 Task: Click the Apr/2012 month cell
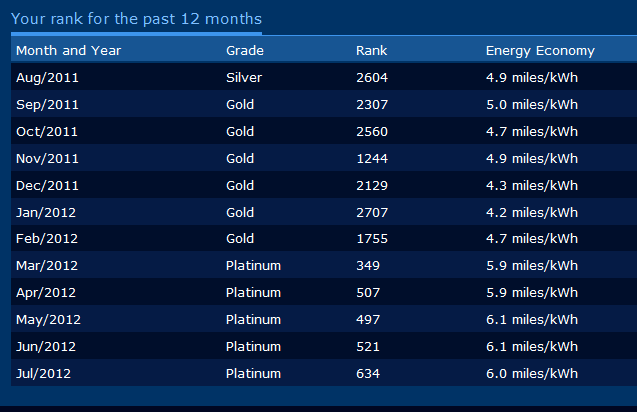pos(45,293)
